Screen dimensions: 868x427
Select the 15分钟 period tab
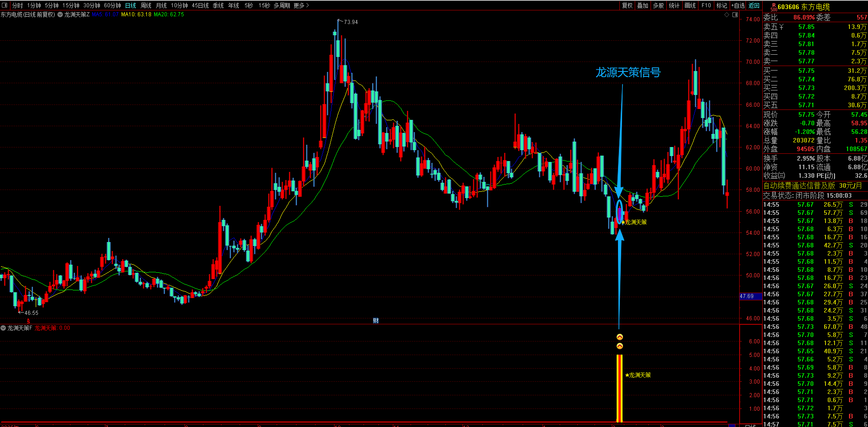click(x=71, y=5)
